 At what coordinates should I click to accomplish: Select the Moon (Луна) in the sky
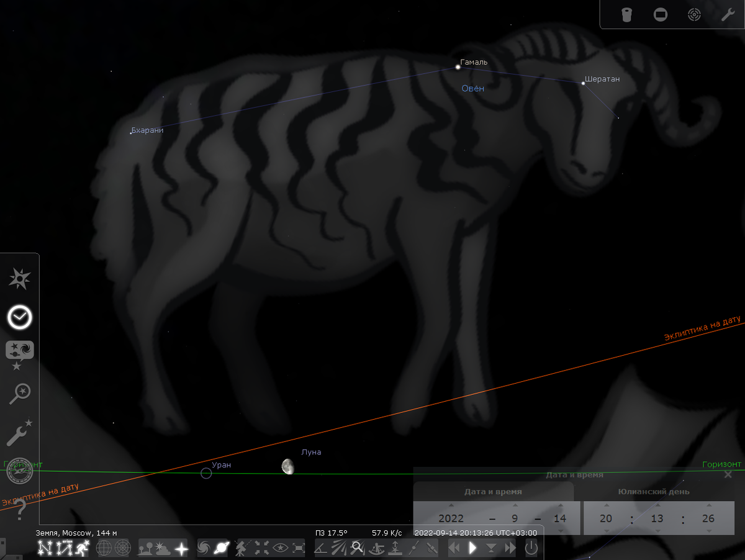click(287, 466)
